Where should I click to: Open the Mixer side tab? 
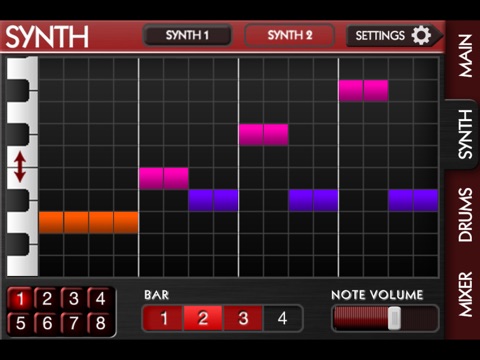465,294
